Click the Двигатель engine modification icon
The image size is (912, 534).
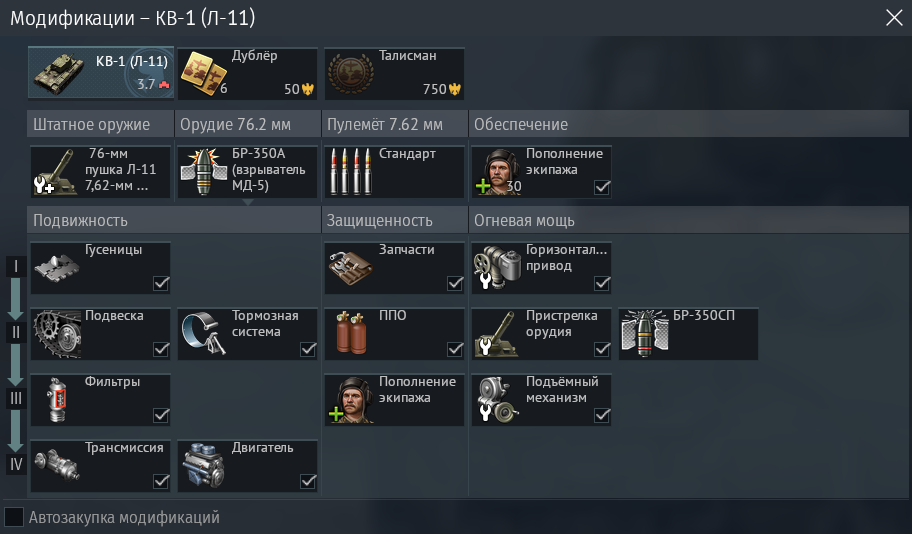[204, 466]
